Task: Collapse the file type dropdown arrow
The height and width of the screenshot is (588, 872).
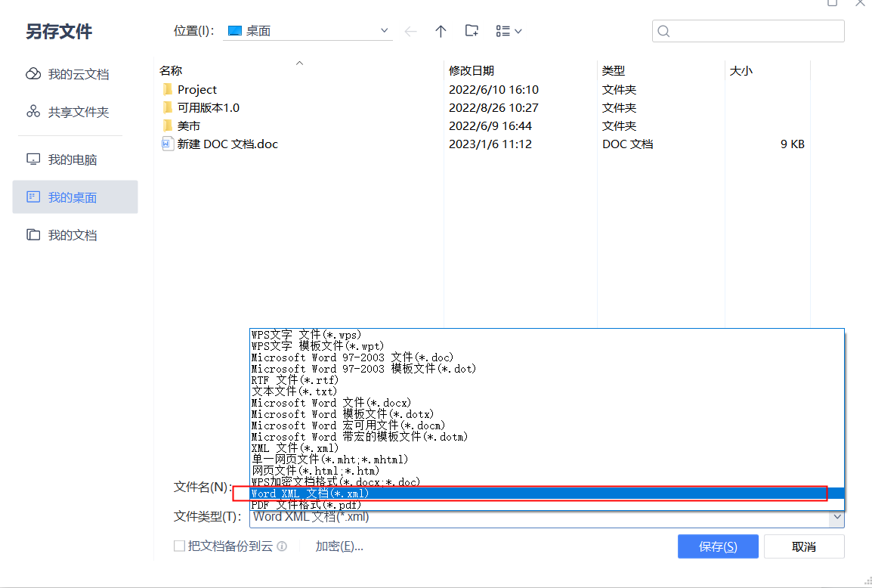Action: [x=836, y=517]
